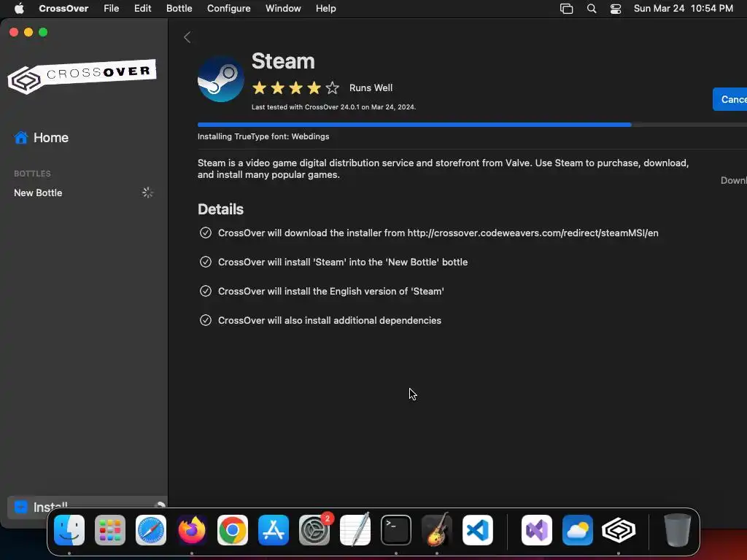Click the Install button in sidebar

pos(87,507)
